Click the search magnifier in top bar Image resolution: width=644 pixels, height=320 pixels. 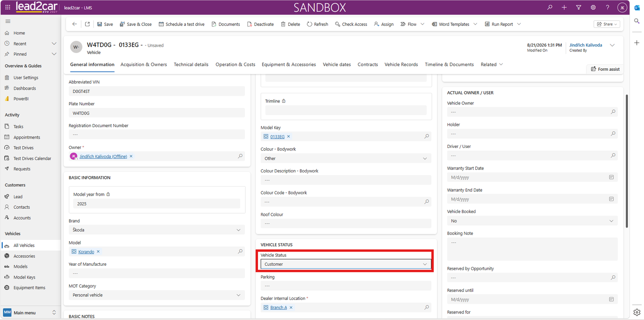[550, 7]
